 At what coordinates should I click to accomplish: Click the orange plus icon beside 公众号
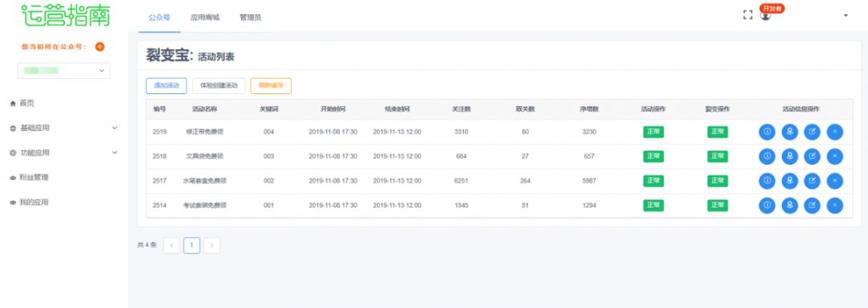(x=100, y=47)
